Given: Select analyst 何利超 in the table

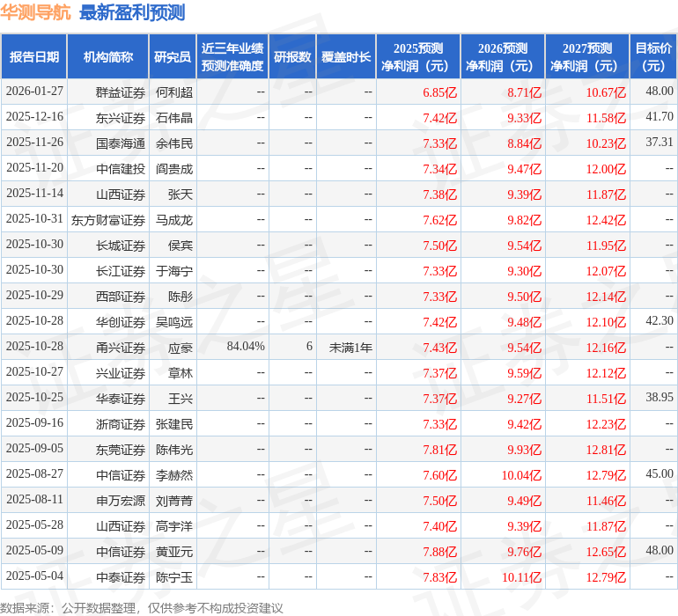Looking at the screenshot, I should pos(173,92).
